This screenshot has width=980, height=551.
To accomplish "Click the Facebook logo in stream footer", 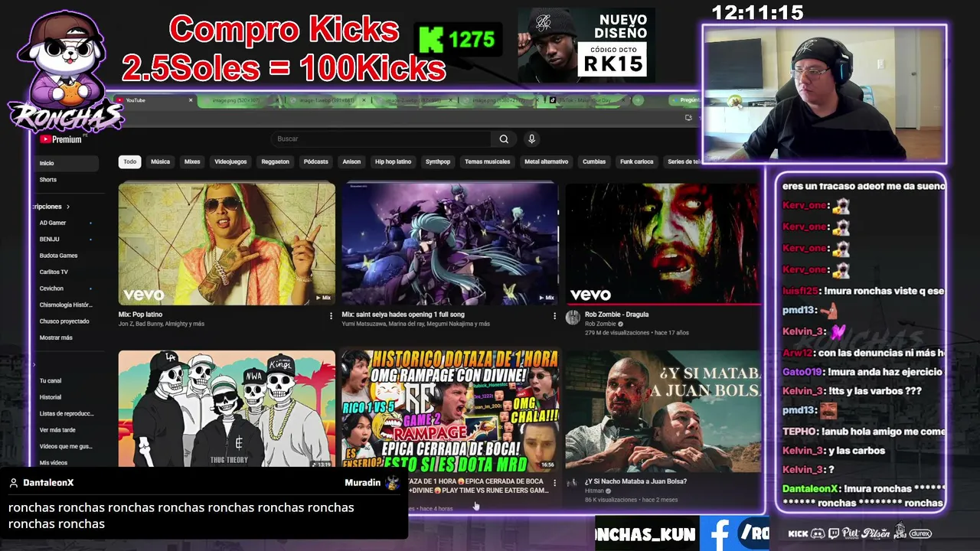I will [719, 533].
